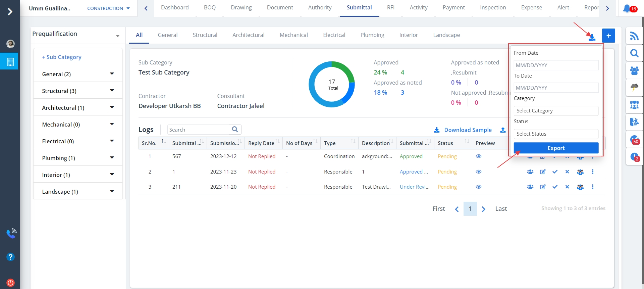Image resolution: width=644 pixels, height=289 pixels.
Task: Click the From Date input field
Action: [x=556, y=65]
